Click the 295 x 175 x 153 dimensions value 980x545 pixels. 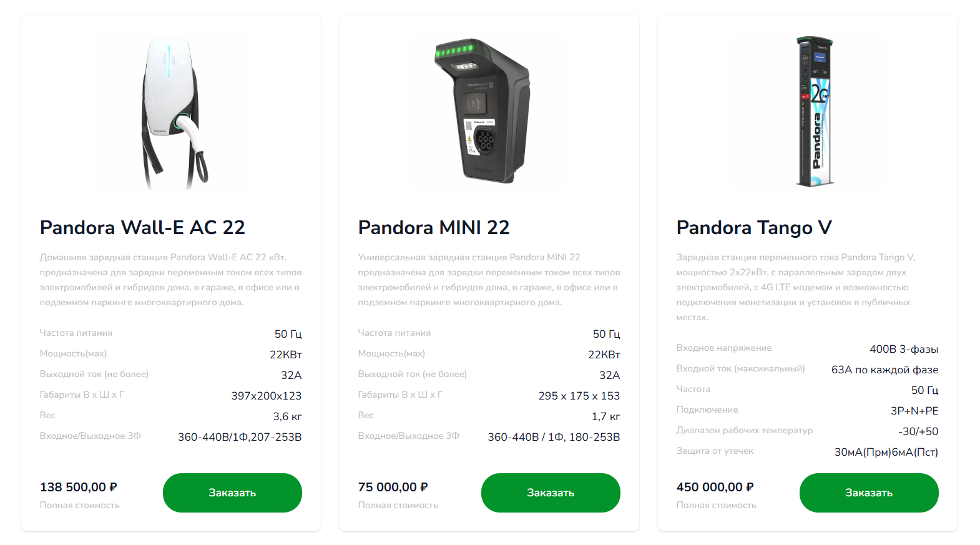579,396
